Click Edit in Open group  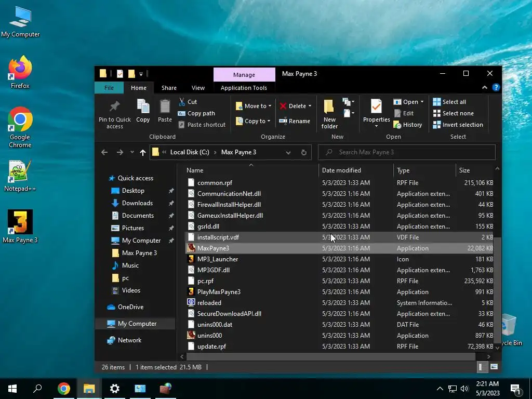tap(404, 113)
